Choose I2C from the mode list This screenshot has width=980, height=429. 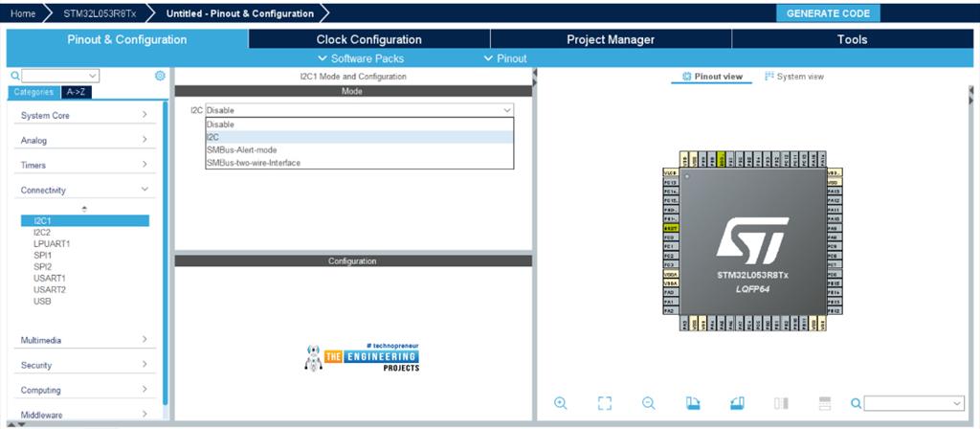tap(360, 137)
